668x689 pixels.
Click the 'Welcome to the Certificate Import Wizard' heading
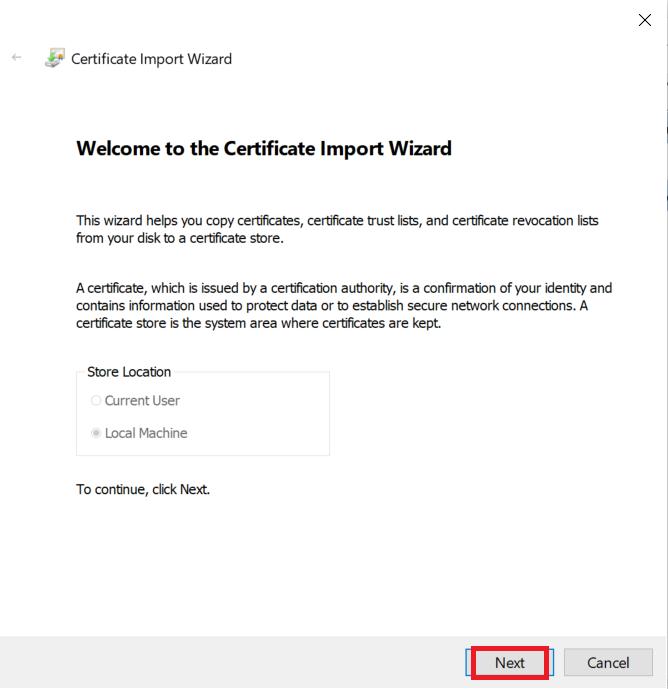[264, 149]
